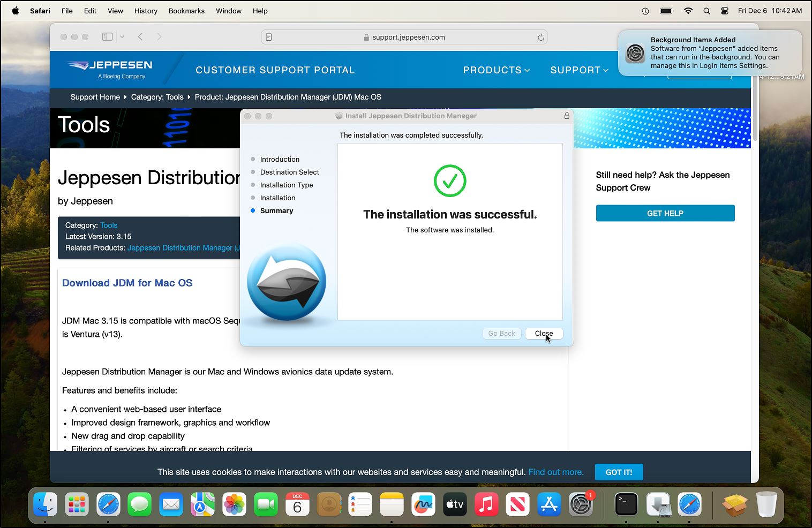The image size is (812, 528).
Task: Open the Bookmarks menu
Action: pos(186,11)
